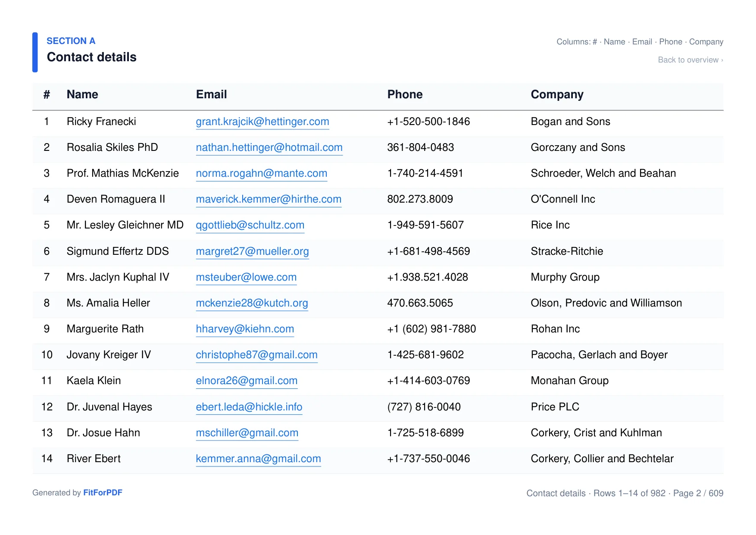Open email grant.krajcik@hettinger.com

click(x=262, y=122)
